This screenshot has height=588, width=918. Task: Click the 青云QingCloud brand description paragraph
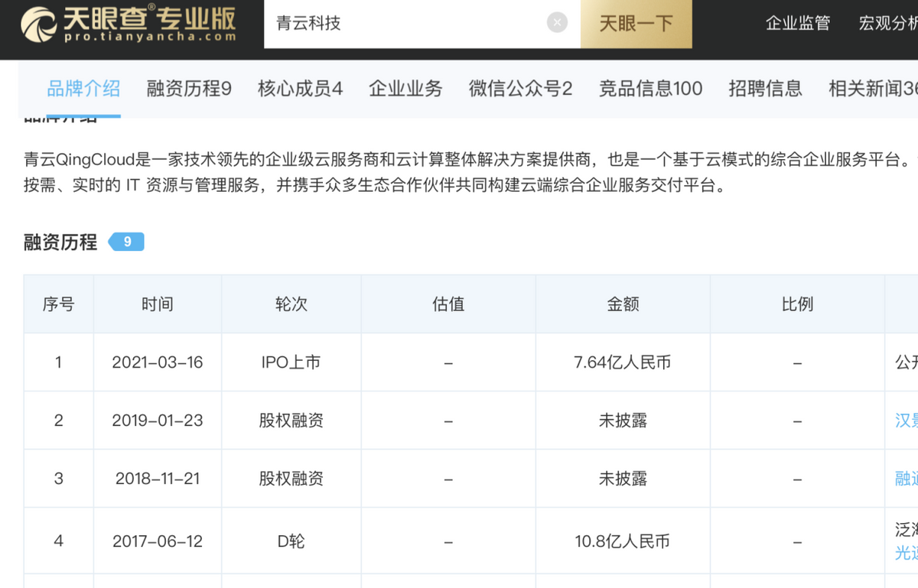(x=470, y=173)
